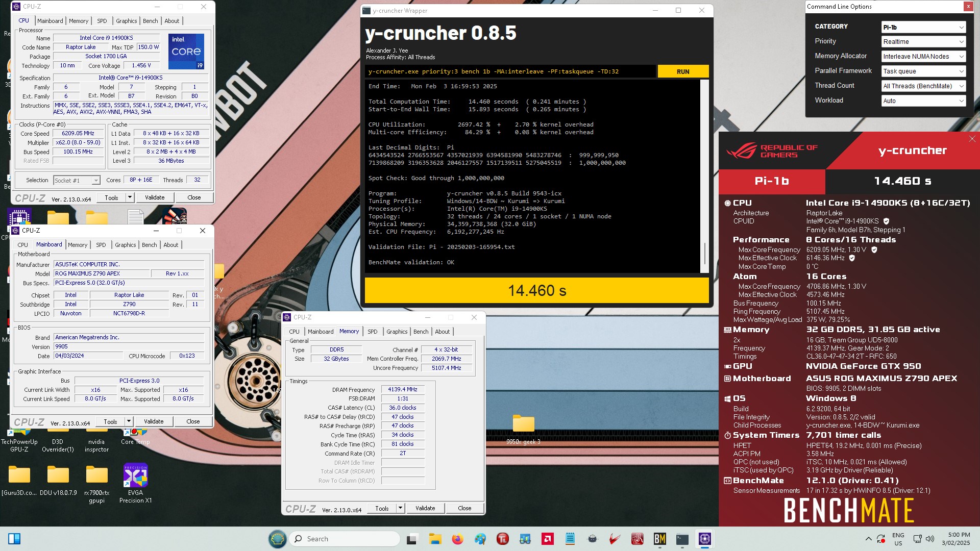The image size is (980, 551).
Task: Open the EVGA Precision X1 desktop shortcut
Action: [135, 484]
